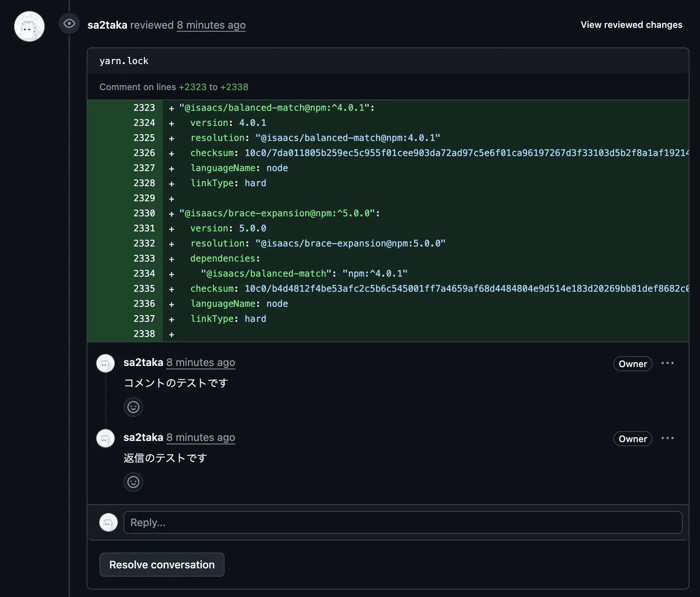Click the avatar beside the Reply field
Image resolution: width=700 pixels, height=597 pixels.
(108, 522)
